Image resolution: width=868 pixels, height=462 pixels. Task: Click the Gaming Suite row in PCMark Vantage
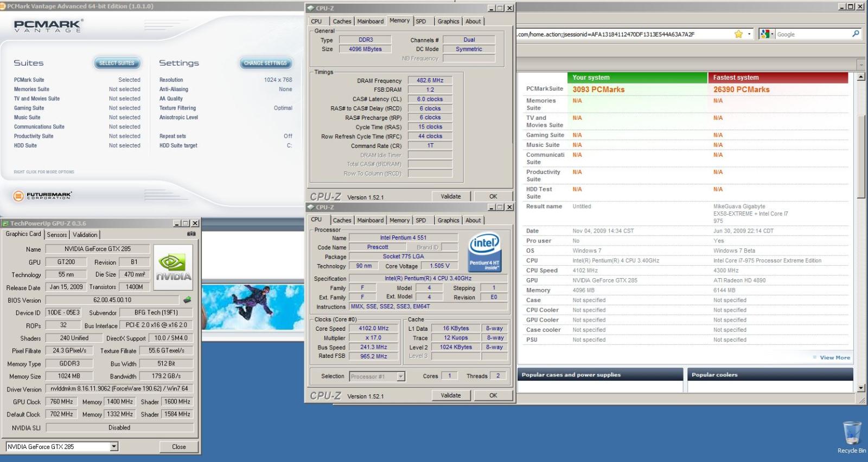pyautogui.click(x=77, y=108)
